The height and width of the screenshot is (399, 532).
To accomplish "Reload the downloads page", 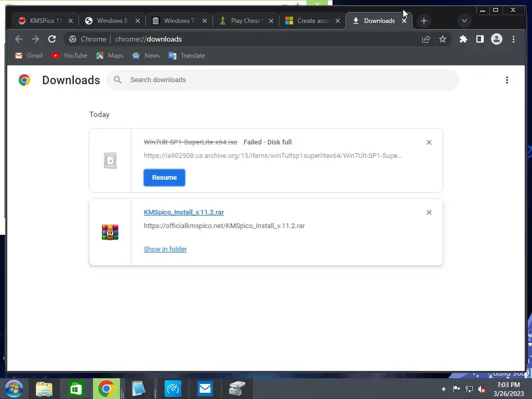I will (x=52, y=39).
